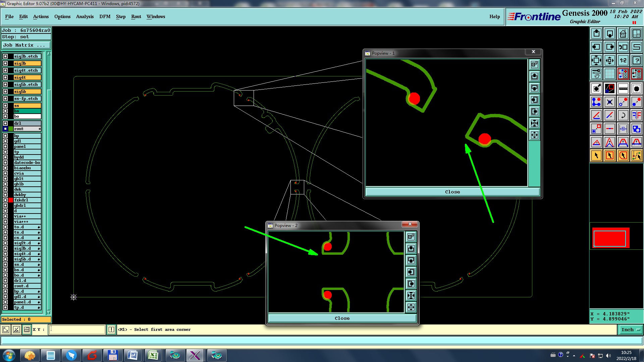The height and width of the screenshot is (362, 644).
Task: Pan the view down with the down-arrow icon
Action: coord(610,34)
